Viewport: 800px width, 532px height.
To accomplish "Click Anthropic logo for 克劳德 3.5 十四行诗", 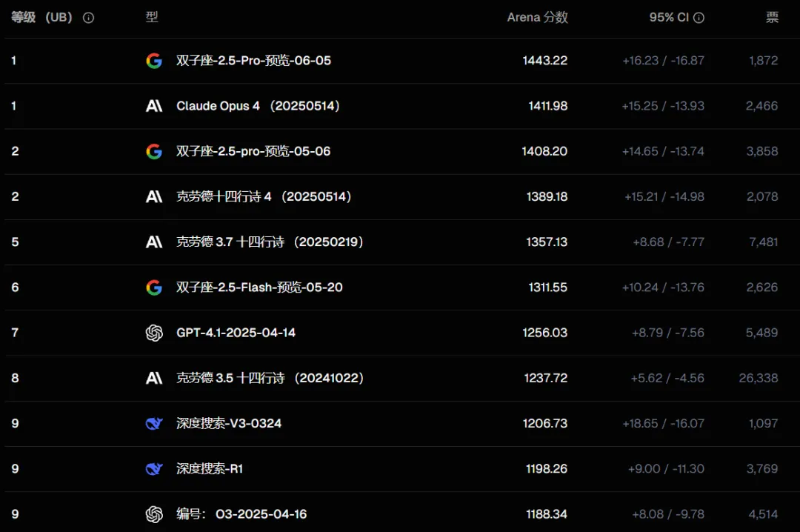I will tap(154, 379).
